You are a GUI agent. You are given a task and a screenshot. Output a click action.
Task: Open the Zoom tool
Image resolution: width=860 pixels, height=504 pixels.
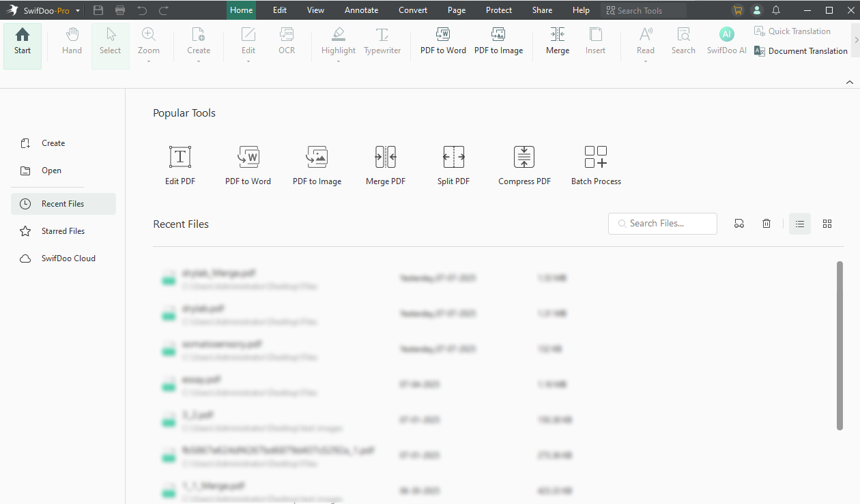coord(149,41)
